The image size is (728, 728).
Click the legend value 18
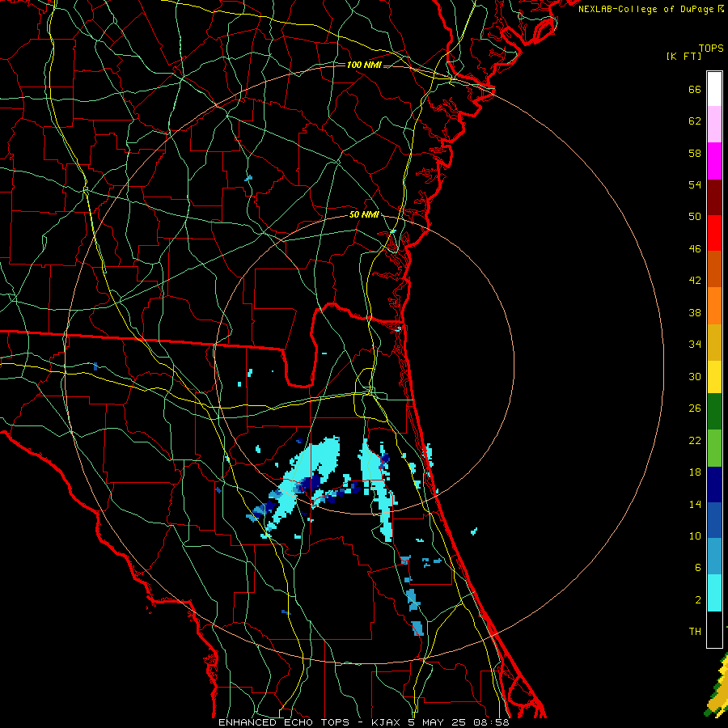pos(695,472)
